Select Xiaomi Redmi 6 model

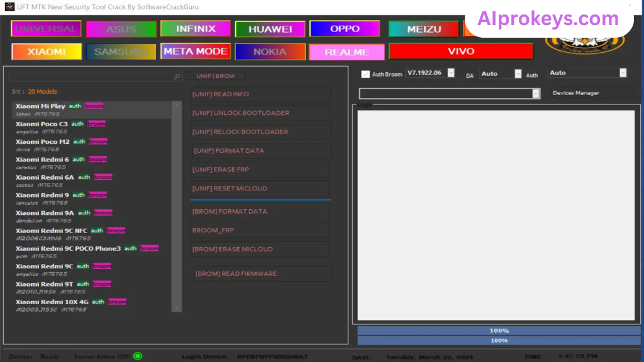91,163
